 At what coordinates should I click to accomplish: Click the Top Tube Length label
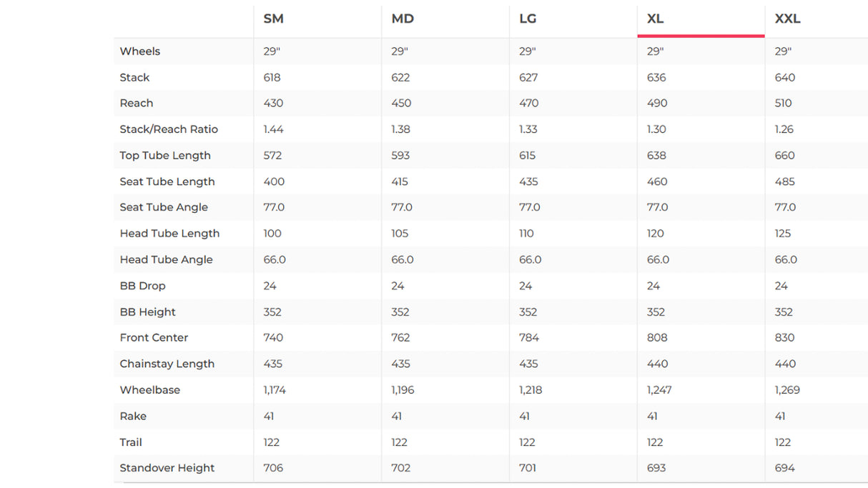point(165,155)
